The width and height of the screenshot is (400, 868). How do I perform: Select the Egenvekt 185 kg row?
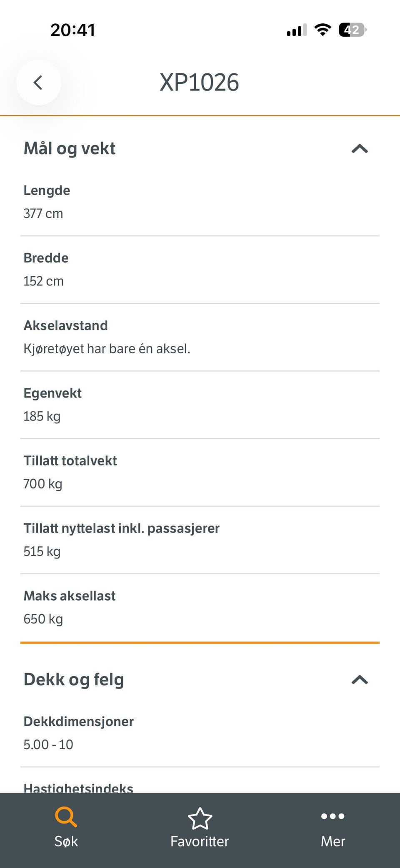click(200, 405)
